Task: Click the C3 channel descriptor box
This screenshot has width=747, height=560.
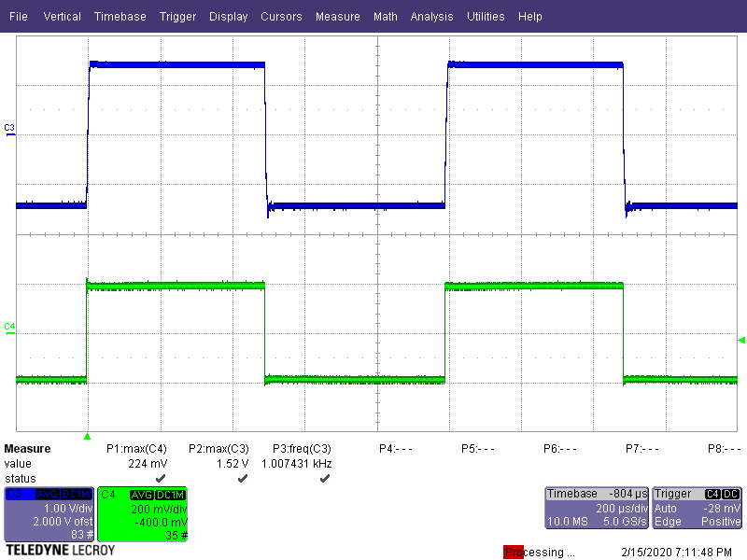Action: [49, 514]
